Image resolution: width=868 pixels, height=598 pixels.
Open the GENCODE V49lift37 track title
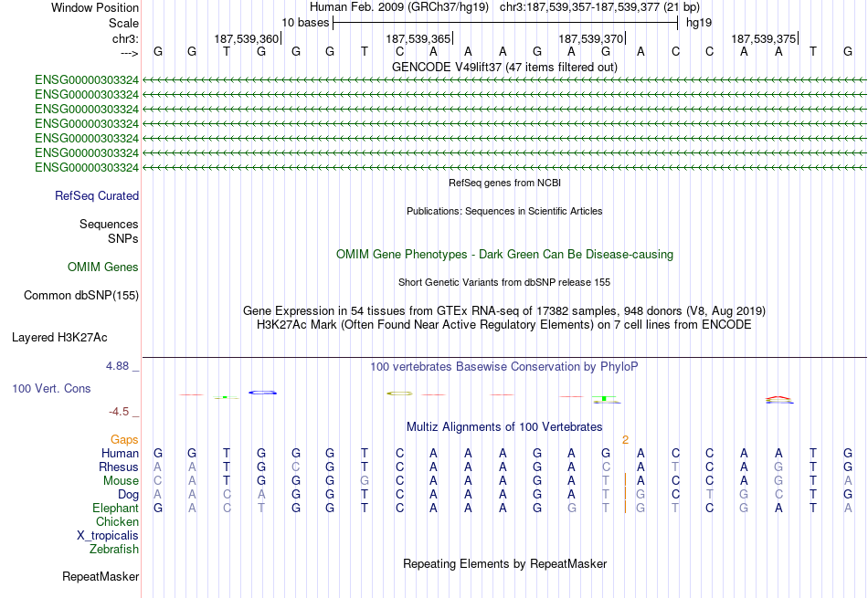pyautogui.click(x=504, y=67)
